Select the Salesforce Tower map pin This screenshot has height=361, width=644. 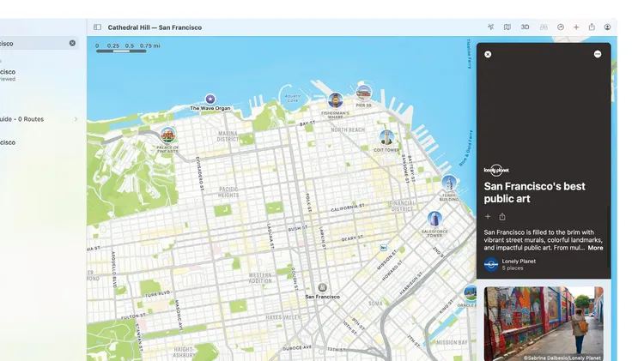click(434, 219)
